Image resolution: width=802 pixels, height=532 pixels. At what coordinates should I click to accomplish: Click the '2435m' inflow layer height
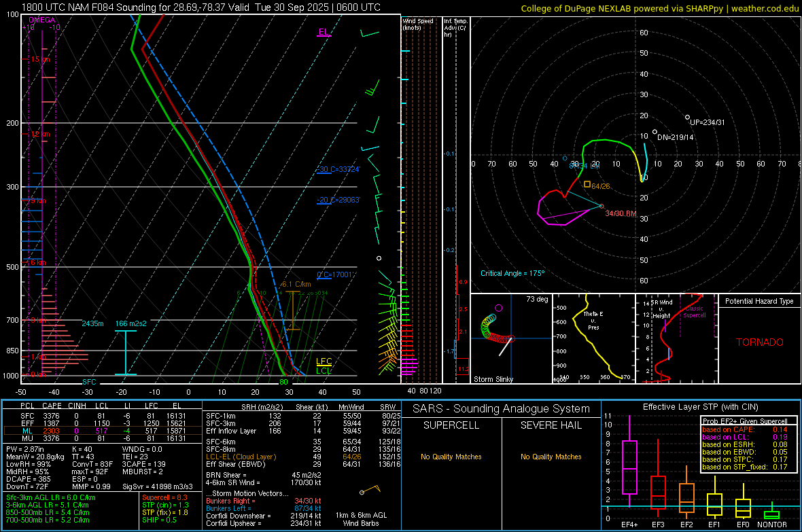(92, 324)
